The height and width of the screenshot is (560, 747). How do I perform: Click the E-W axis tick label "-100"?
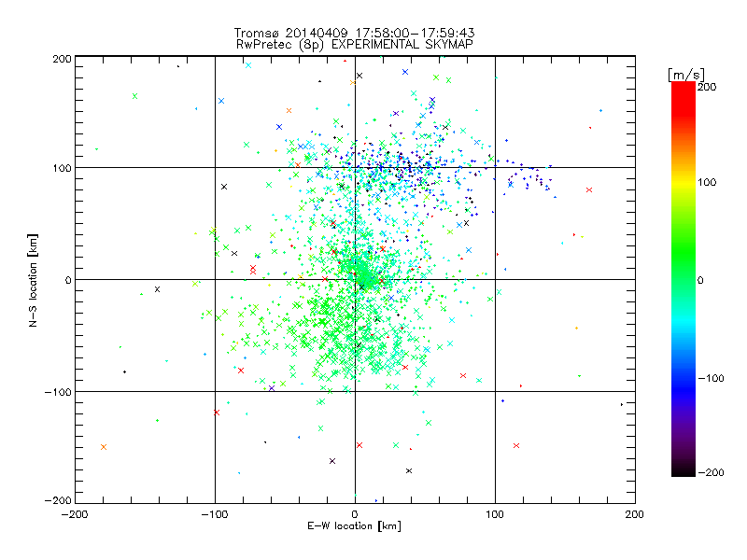click(x=215, y=514)
